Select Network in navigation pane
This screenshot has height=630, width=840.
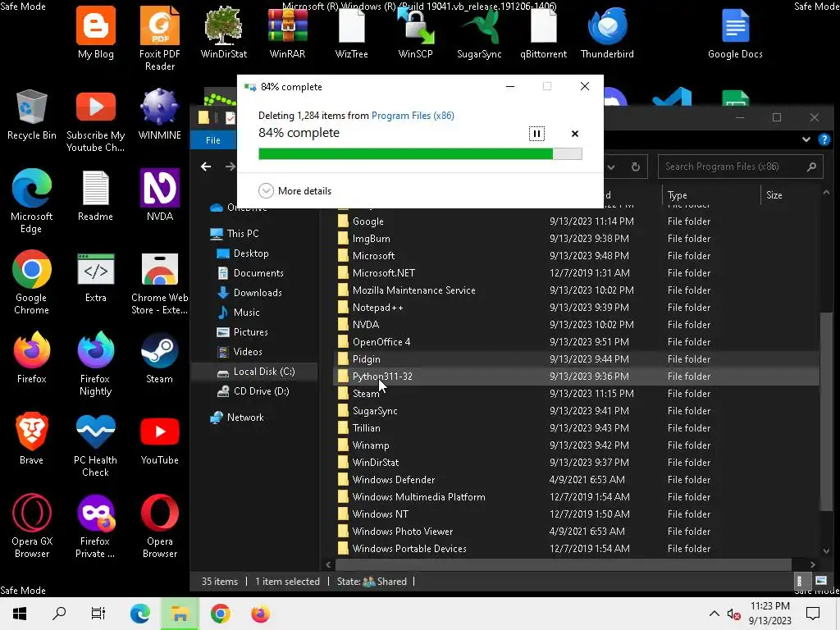[x=244, y=418]
